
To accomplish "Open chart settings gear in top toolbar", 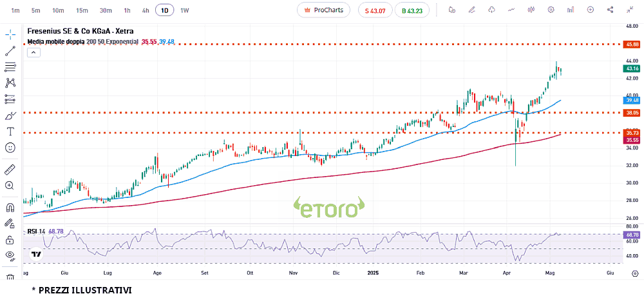I will pyautogui.click(x=551, y=10).
